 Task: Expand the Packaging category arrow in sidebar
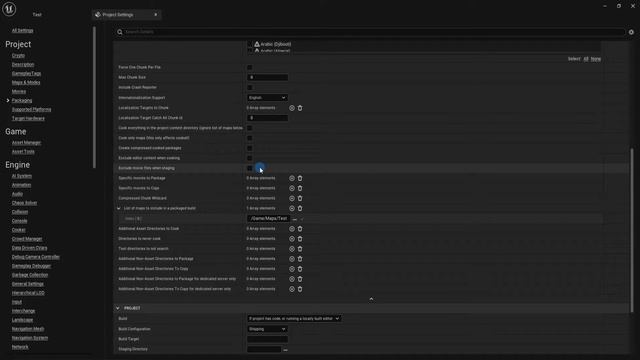pyautogui.click(x=8, y=100)
